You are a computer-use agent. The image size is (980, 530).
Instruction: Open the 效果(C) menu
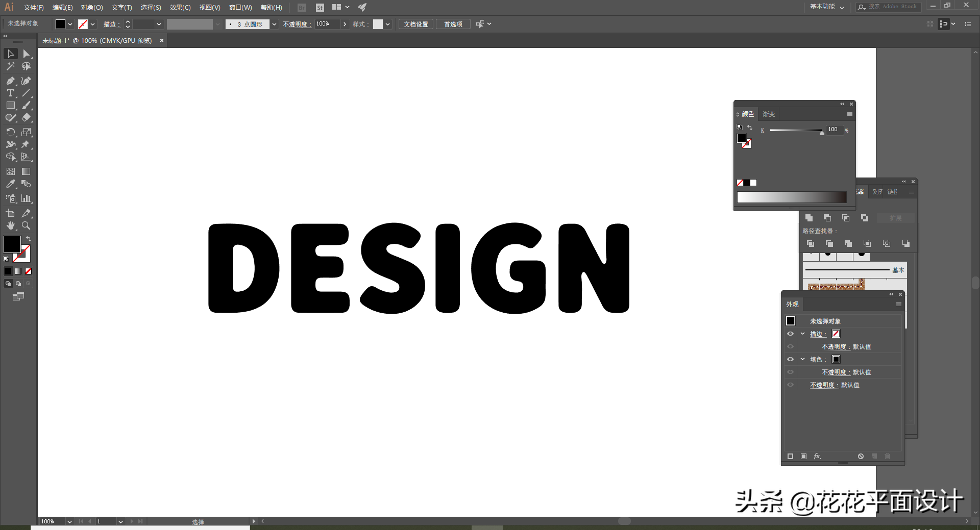pyautogui.click(x=180, y=7)
